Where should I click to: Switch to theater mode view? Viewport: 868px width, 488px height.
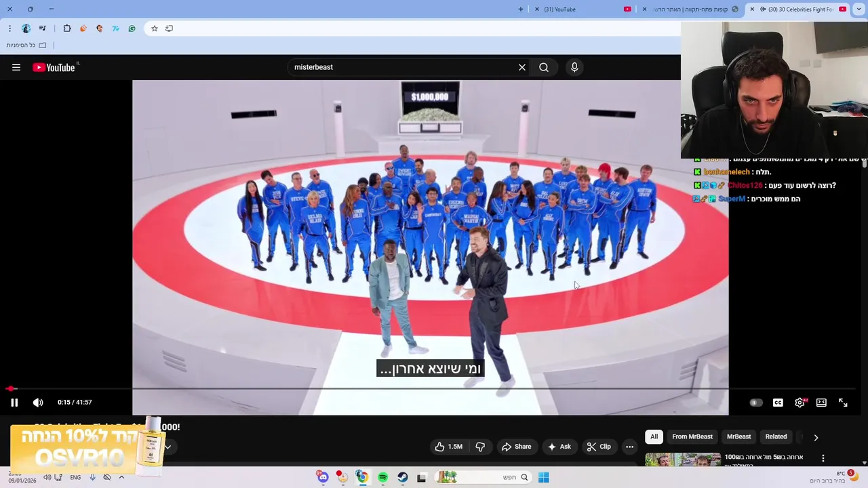[x=821, y=403]
